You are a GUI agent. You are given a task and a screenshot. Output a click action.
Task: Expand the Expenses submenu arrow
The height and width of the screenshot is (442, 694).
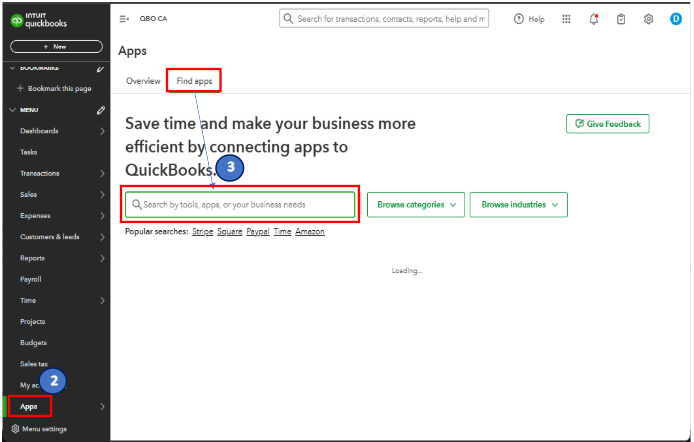click(x=102, y=216)
